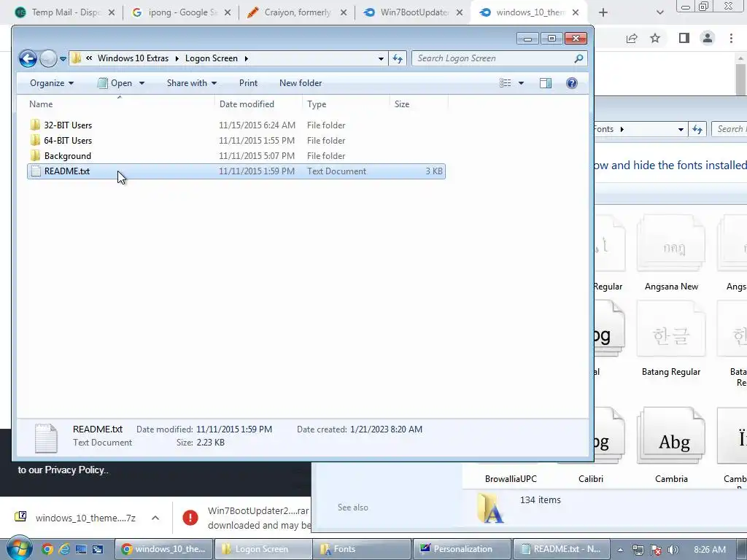This screenshot has height=560, width=747.
Task: Switch to README.txt Notepad taskbar button
Action: [x=561, y=549]
